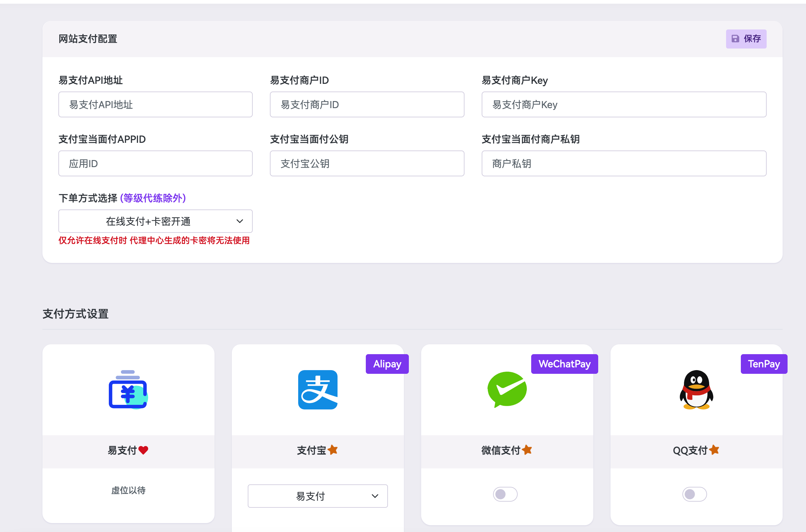Image resolution: width=806 pixels, height=532 pixels.
Task: Click the 支付方式设置 heading
Action: pyautogui.click(x=75, y=314)
